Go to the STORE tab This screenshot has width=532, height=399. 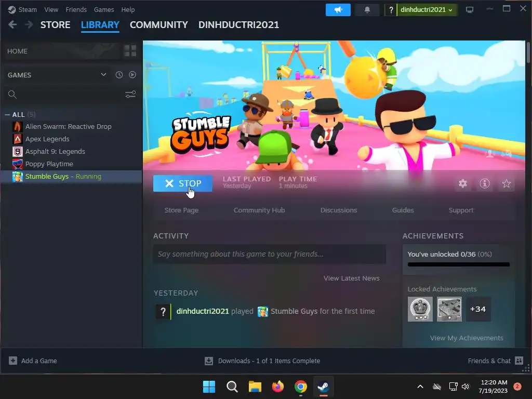[55, 25]
